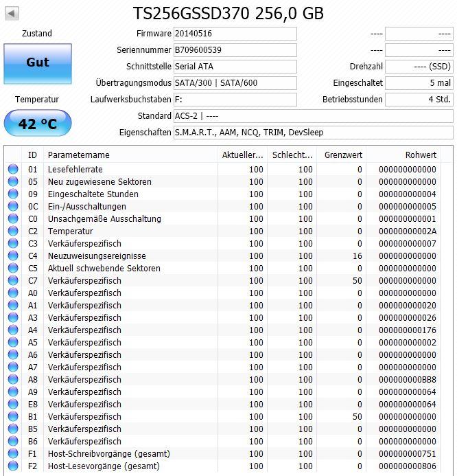The image size is (457, 476).
Task: Click the previous disk arrow button
Action: [12, 13]
